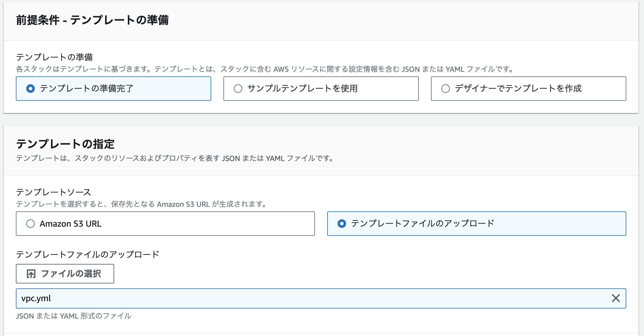The height and width of the screenshot is (336, 644).
Task: Click the デザイナーでテンプレートを作成 option tile
Action: (528, 89)
